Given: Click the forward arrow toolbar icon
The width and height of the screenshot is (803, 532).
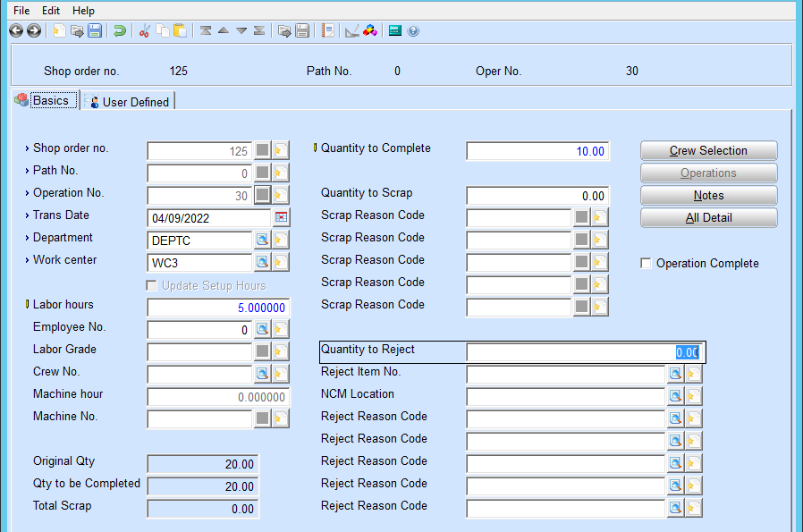Looking at the screenshot, I should tap(34, 31).
